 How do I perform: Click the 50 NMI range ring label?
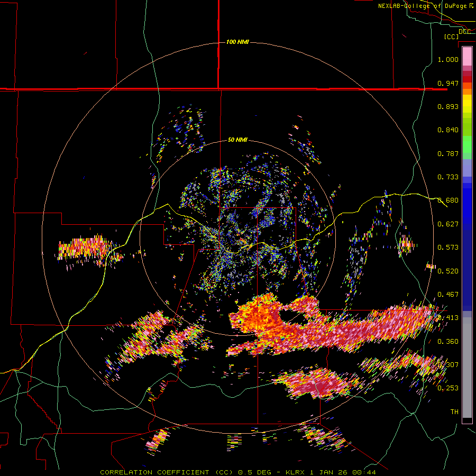(x=237, y=140)
